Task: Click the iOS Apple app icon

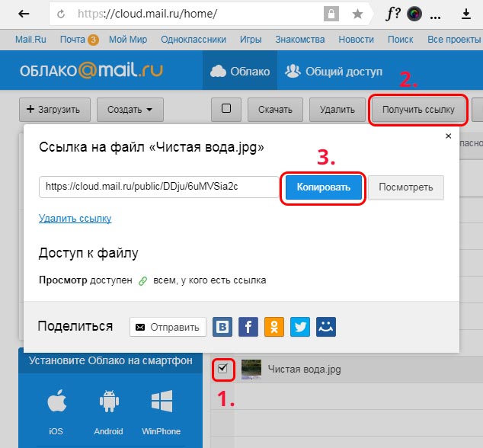Action: [x=56, y=401]
